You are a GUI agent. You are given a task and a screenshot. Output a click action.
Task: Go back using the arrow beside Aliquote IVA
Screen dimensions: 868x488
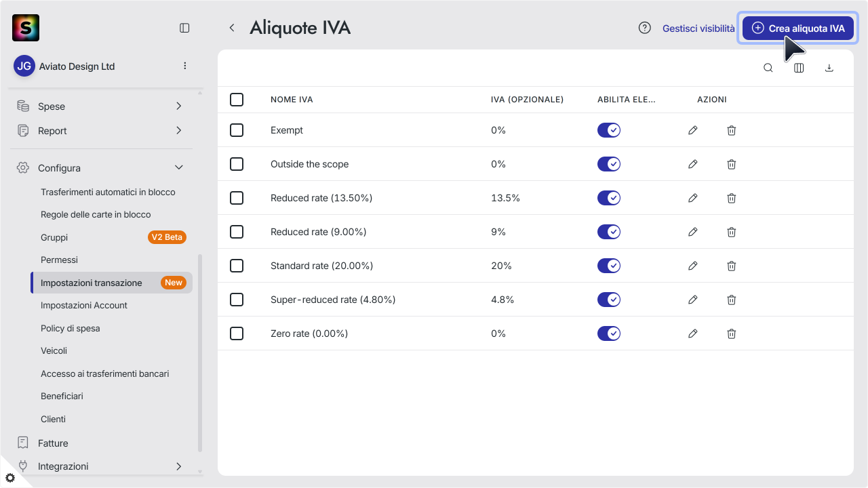click(x=232, y=28)
